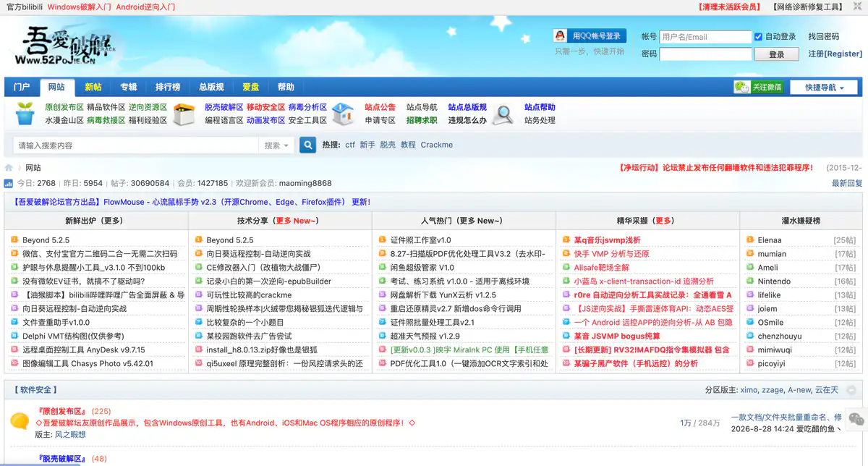The width and height of the screenshot is (868, 466).
Task: Click the floating WeChat icon at right edge
Action: pos(856,418)
